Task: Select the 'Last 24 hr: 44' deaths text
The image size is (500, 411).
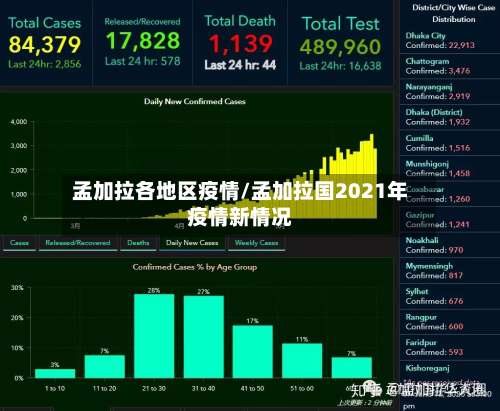Action: (240, 65)
